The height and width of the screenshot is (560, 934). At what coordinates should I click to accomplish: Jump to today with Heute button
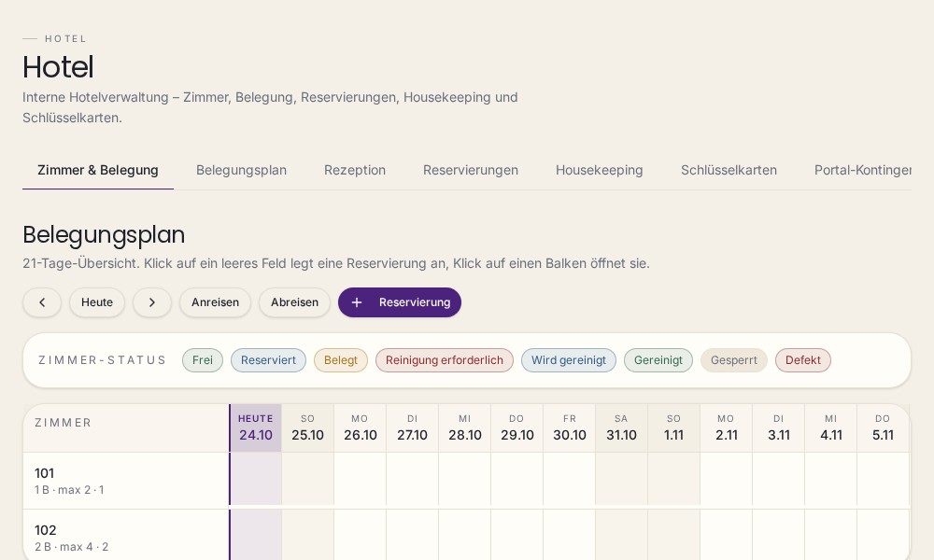[x=97, y=302]
